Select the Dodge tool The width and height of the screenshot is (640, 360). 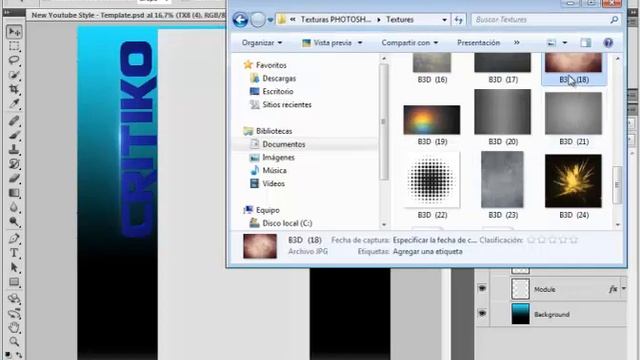14,222
